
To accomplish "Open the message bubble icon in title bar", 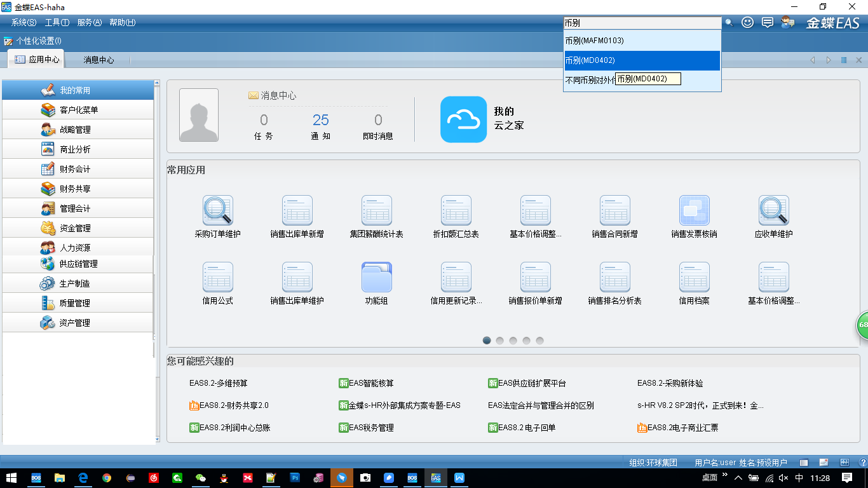I will [768, 22].
